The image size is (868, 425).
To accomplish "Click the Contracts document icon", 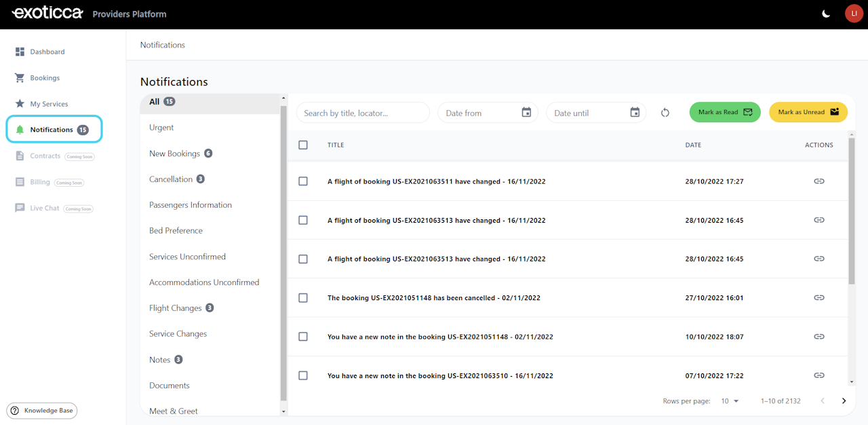I will [x=20, y=156].
